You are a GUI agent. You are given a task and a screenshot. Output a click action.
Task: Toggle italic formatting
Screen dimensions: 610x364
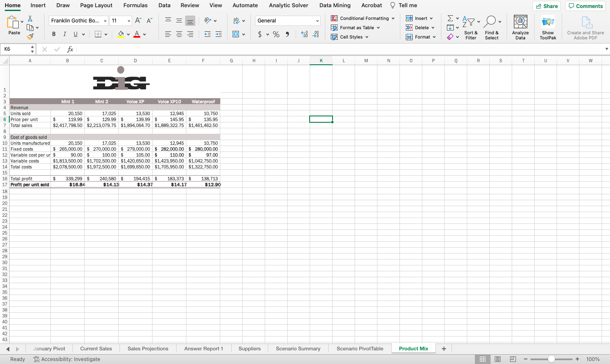[64, 34]
